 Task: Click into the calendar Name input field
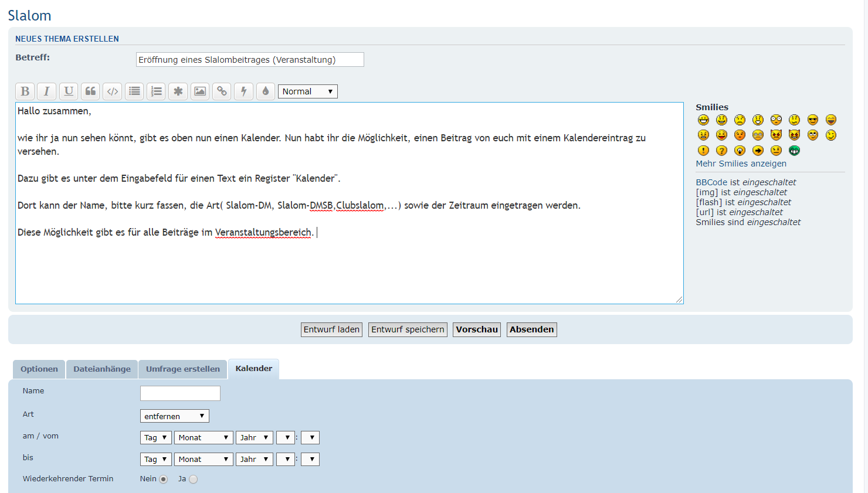(x=180, y=393)
